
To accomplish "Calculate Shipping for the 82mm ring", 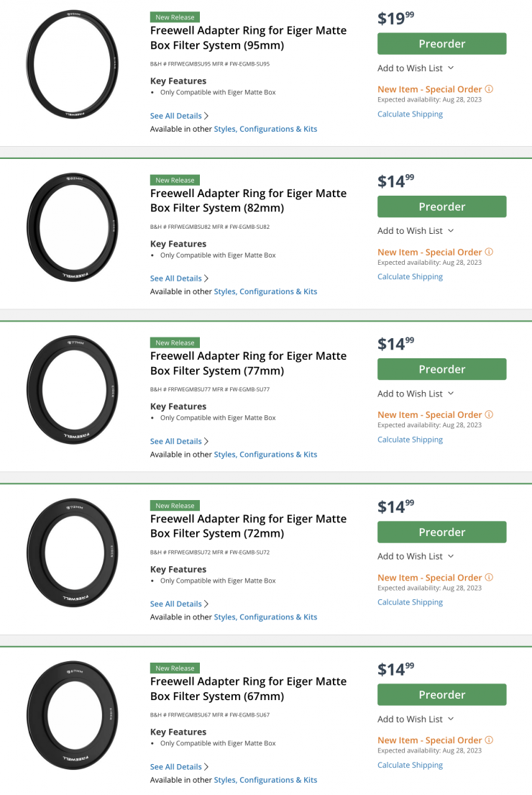I will coord(410,277).
